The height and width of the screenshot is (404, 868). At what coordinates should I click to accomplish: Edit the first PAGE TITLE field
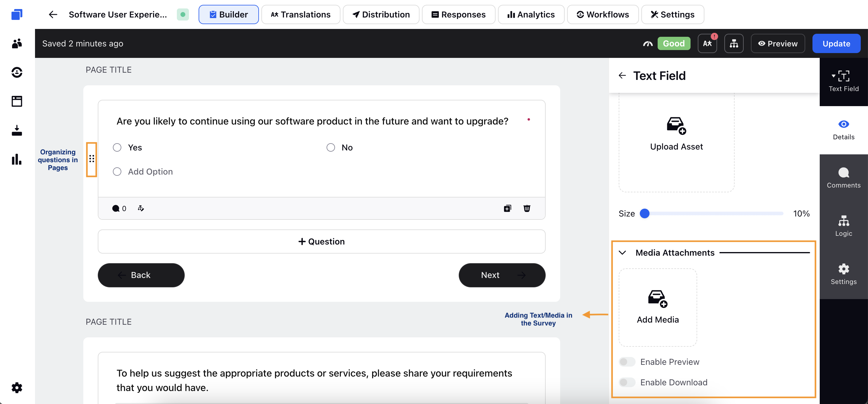(109, 70)
